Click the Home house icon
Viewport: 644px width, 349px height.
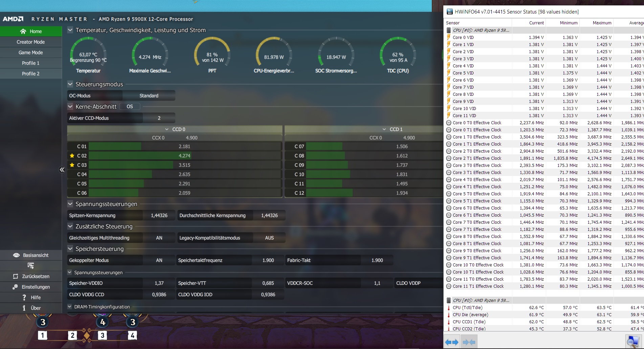[23, 31]
